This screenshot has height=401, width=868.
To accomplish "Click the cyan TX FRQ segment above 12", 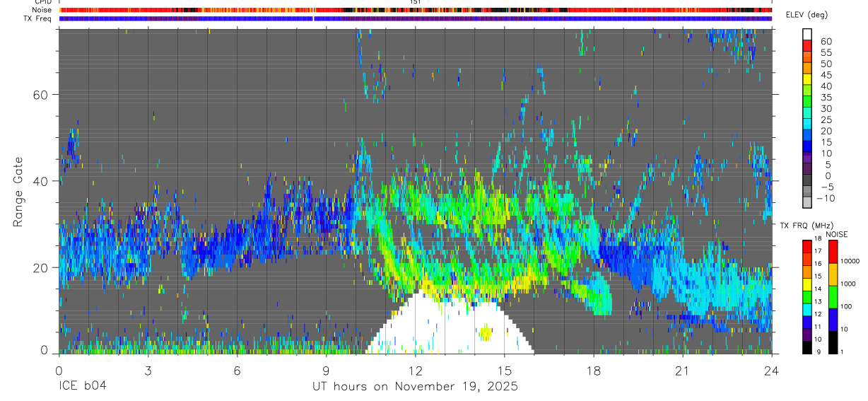I will click(807, 309).
